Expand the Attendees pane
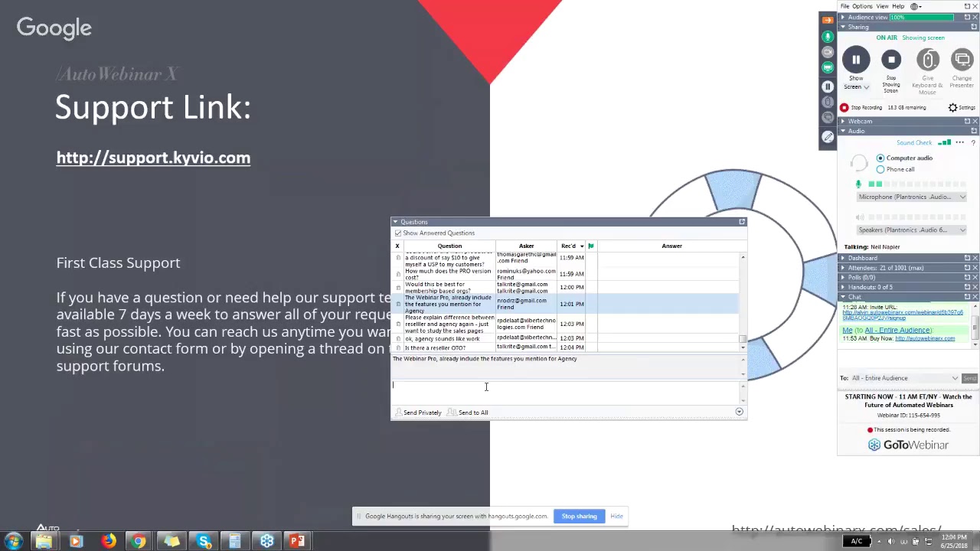The width and height of the screenshot is (980, 551). pyautogui.click(x=843, y=268)
